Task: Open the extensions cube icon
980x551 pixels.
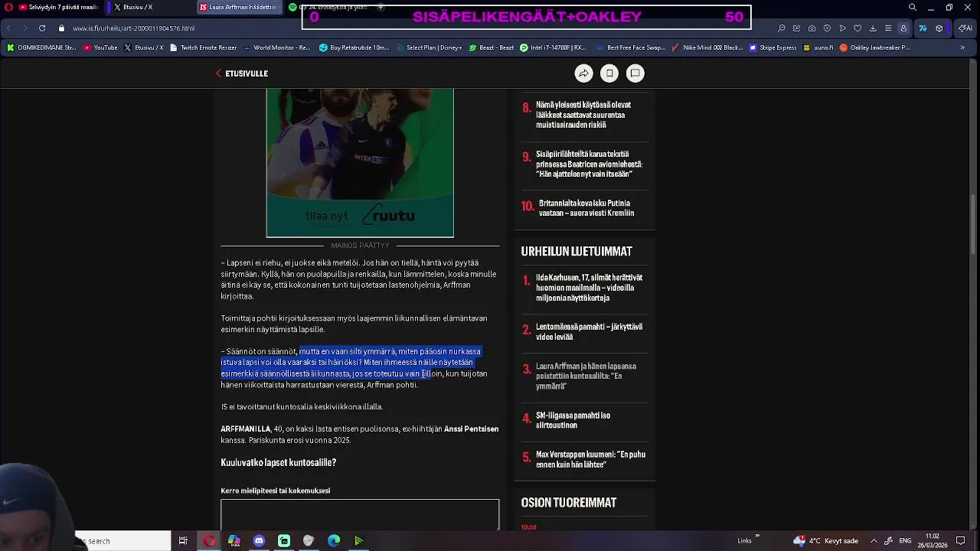Action: pos(939,28)
